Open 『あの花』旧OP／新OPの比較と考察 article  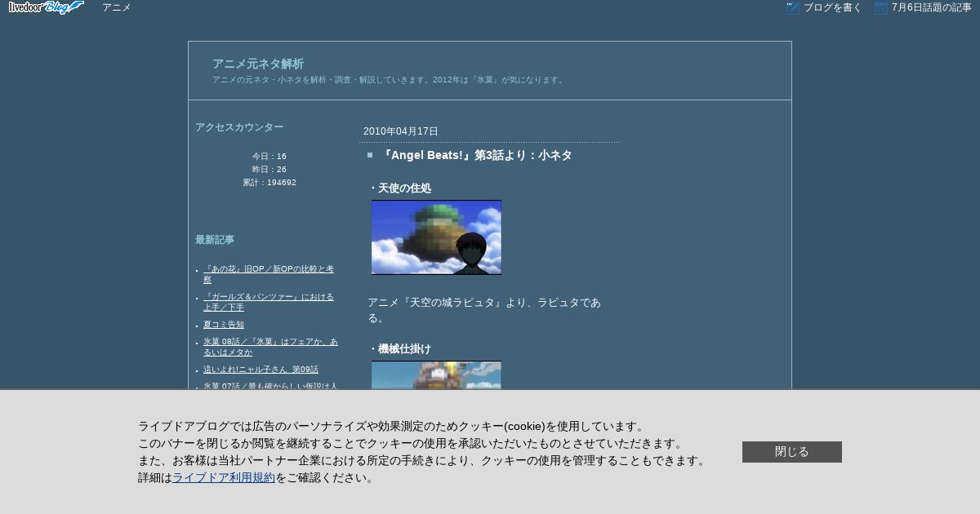(269, 274)
